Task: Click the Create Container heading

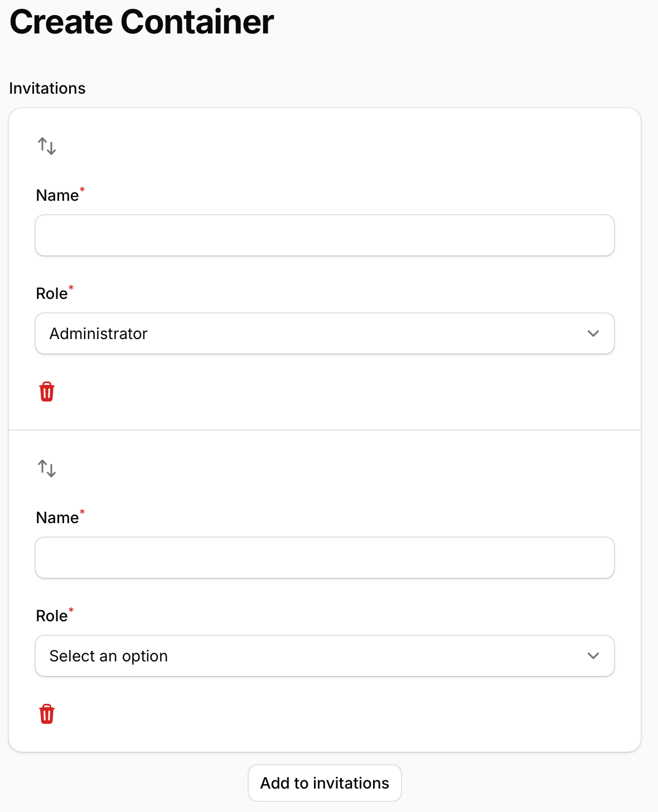Action: (142, 22)
